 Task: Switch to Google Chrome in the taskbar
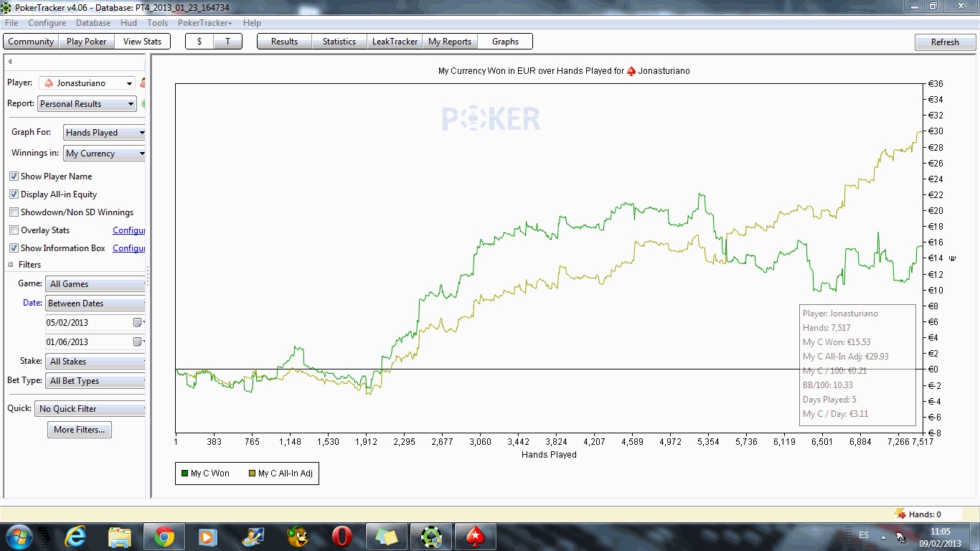tap(164, 537)
